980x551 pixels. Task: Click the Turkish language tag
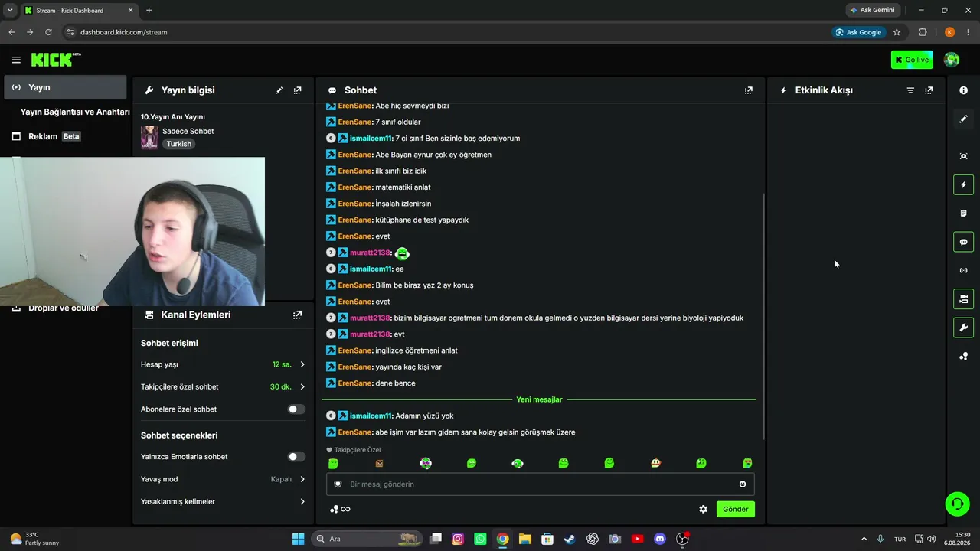[x=178, y=144]
